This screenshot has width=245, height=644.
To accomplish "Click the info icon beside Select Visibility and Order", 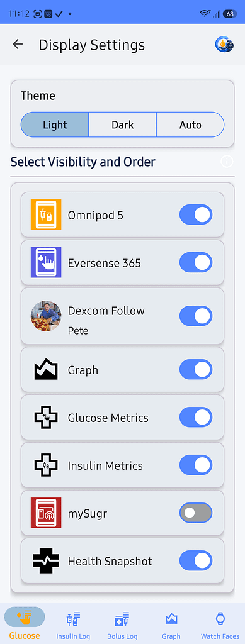I will (x=227, y=162).
